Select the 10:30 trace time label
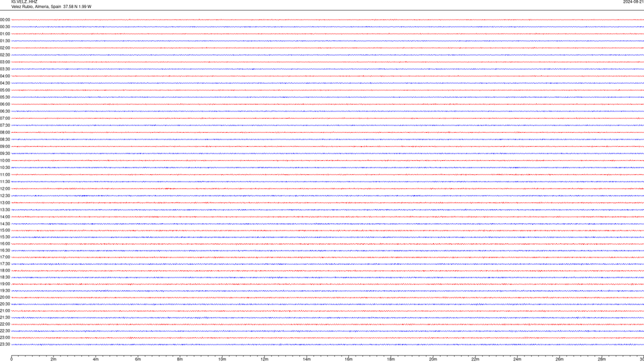The width and height of the screenshot is (644, 362). (5, 168)
